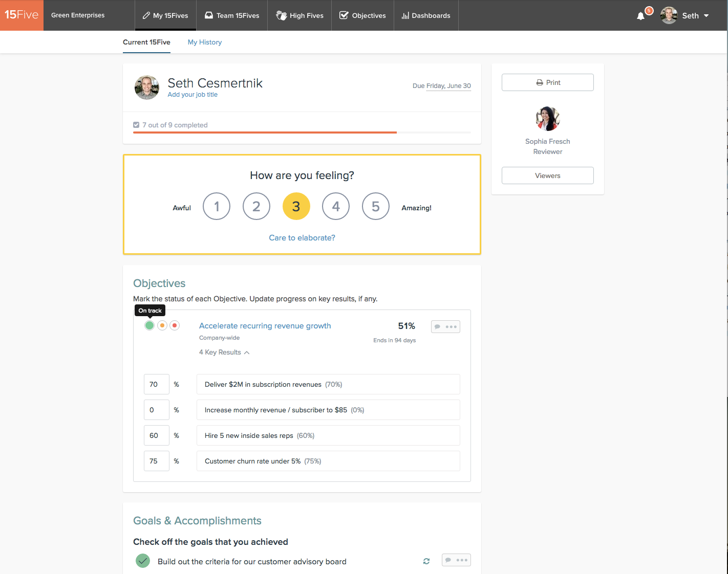Click the 15Five logo

22,15
